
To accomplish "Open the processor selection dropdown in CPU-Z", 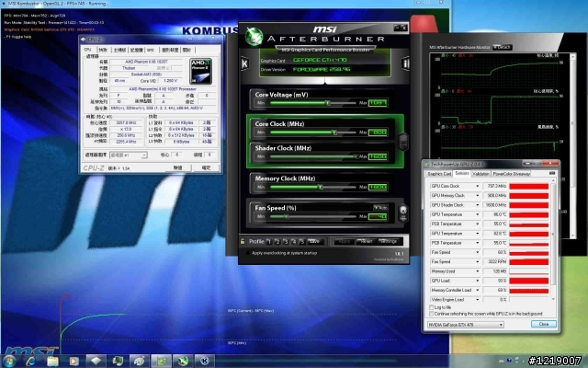I will [129, 155].
